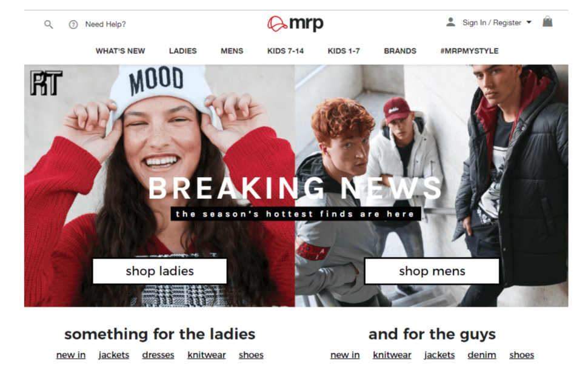Click the mrp logo

[295, 24]
